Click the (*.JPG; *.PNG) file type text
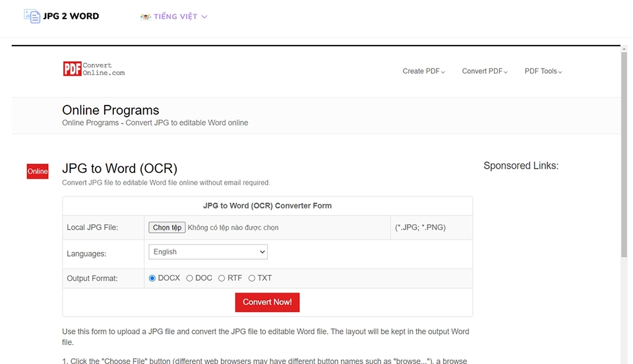This screenshot has height=364, width=633. [x=420, y=228]
